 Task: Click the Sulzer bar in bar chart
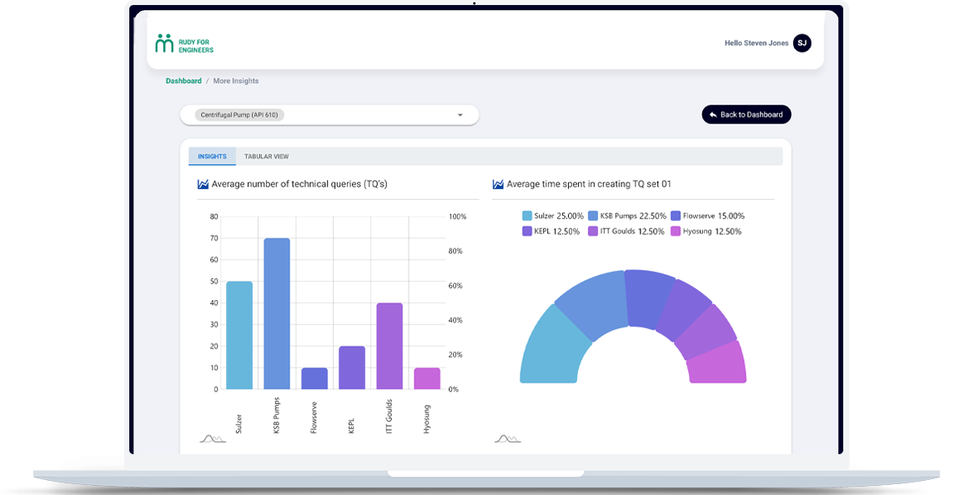[239, 335]
